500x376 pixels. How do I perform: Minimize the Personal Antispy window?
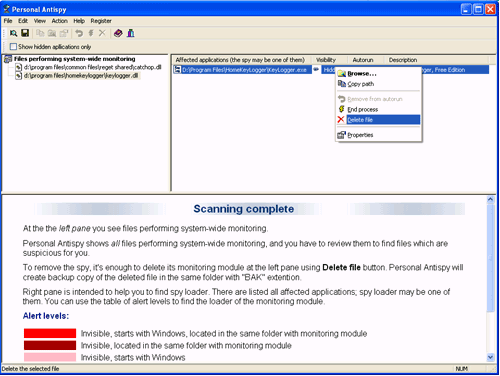click(466, 9)
